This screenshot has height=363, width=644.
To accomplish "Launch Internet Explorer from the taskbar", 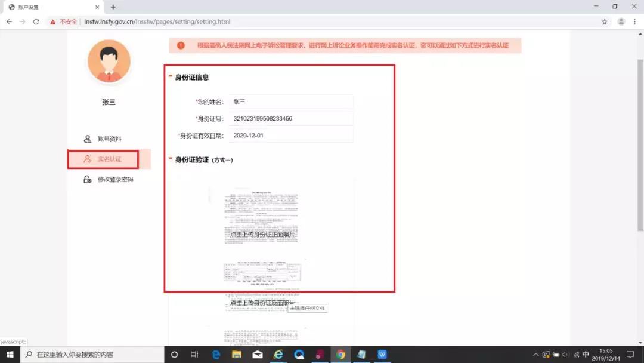I will (x=278, y=355).
